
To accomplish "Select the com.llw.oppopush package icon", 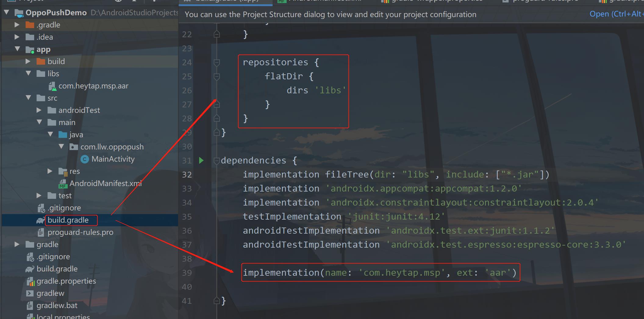I will click(74, 147).
